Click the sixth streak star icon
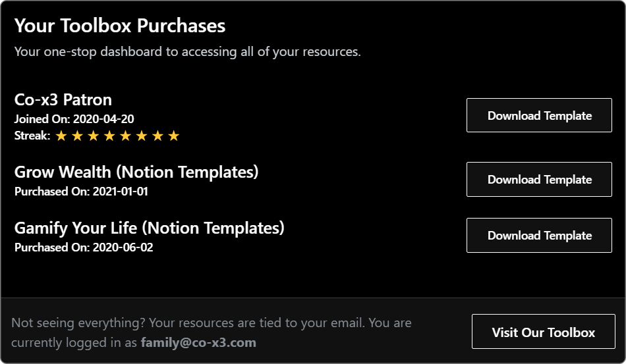Viewport: 626px width, 364px height. tap(142, 136)
